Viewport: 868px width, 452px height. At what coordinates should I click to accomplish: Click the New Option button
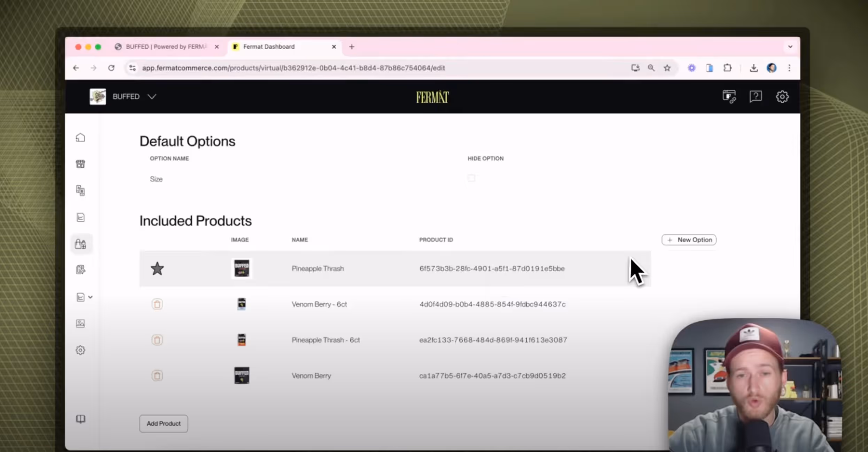[x=689, y=240]
